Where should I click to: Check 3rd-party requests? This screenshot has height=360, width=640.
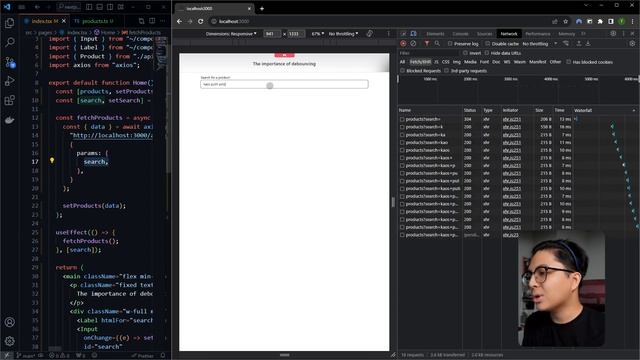click(447, 71)
